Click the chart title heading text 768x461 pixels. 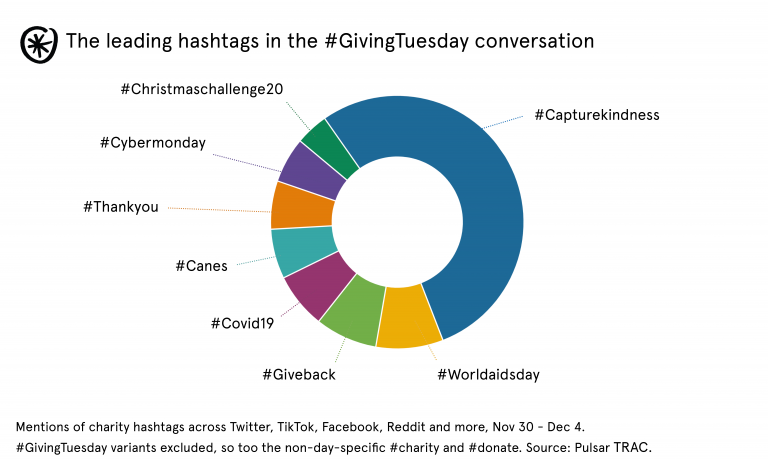click(x=330, y=41)
